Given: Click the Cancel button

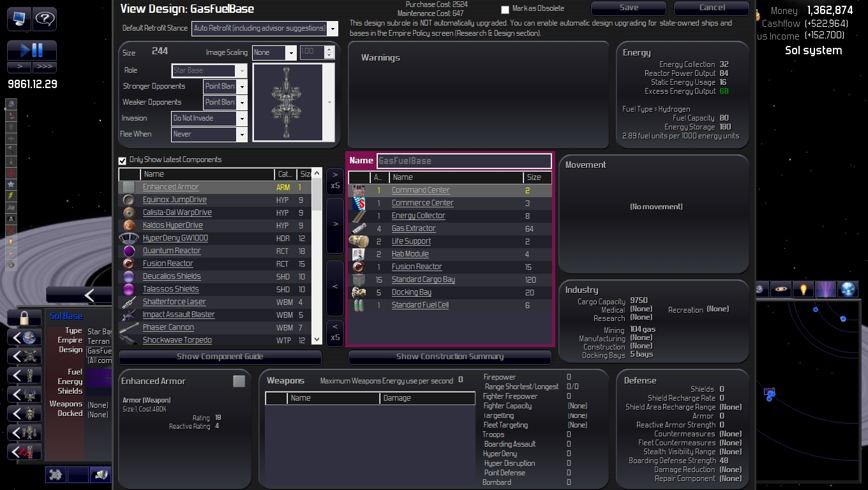Looking at the screenshot, I should (712, 8).
